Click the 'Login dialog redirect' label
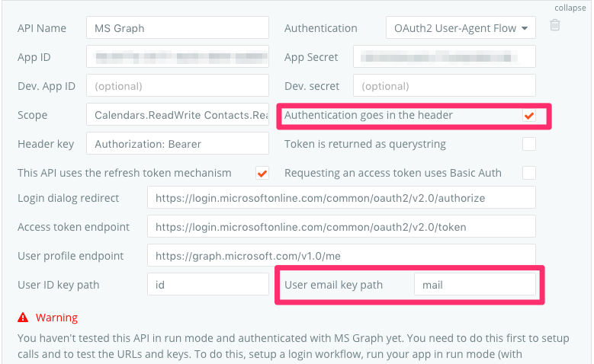 pos(68,198)
